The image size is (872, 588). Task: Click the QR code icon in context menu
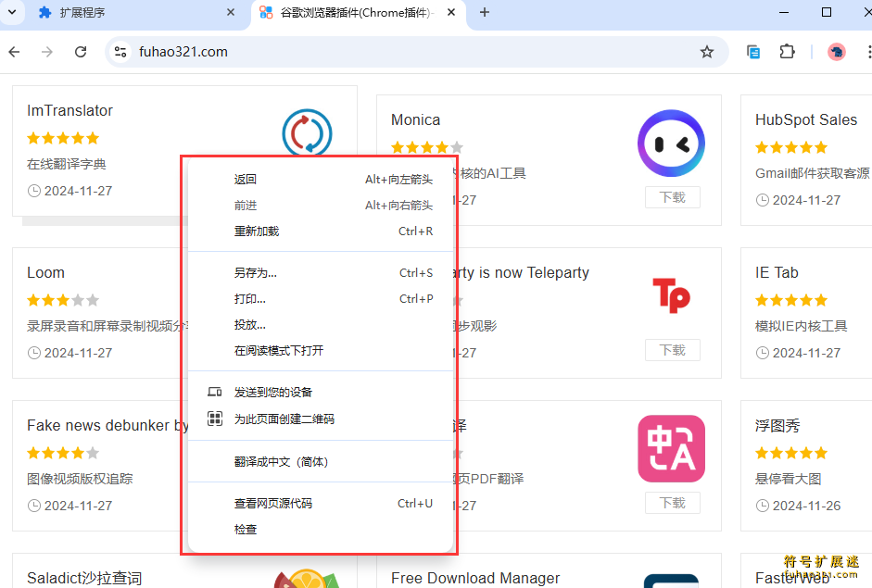click(x=215, y=419)
